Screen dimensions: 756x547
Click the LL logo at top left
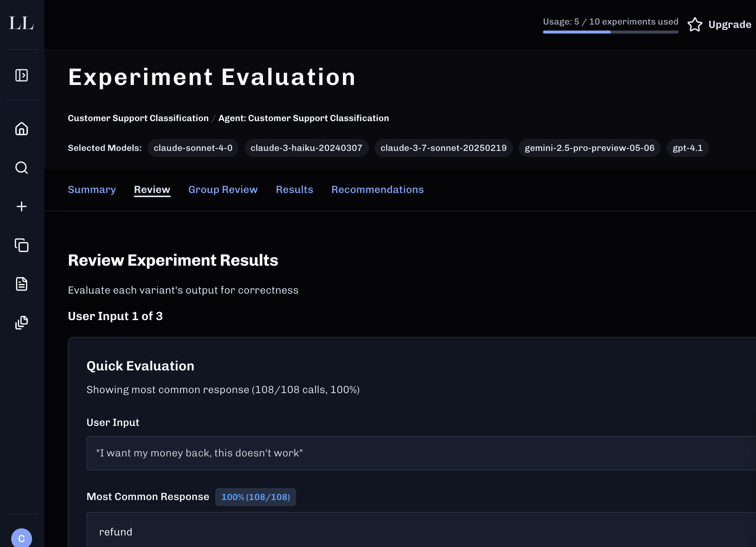click(x=20, y=24)
